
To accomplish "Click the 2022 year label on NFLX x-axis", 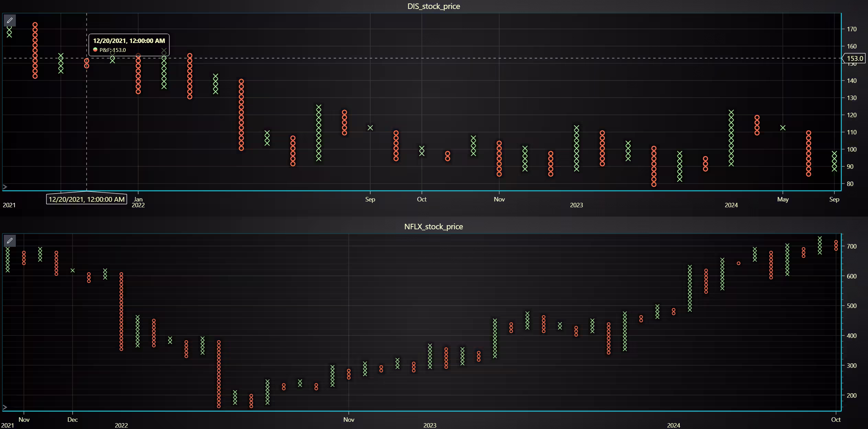I will (121, 426).
